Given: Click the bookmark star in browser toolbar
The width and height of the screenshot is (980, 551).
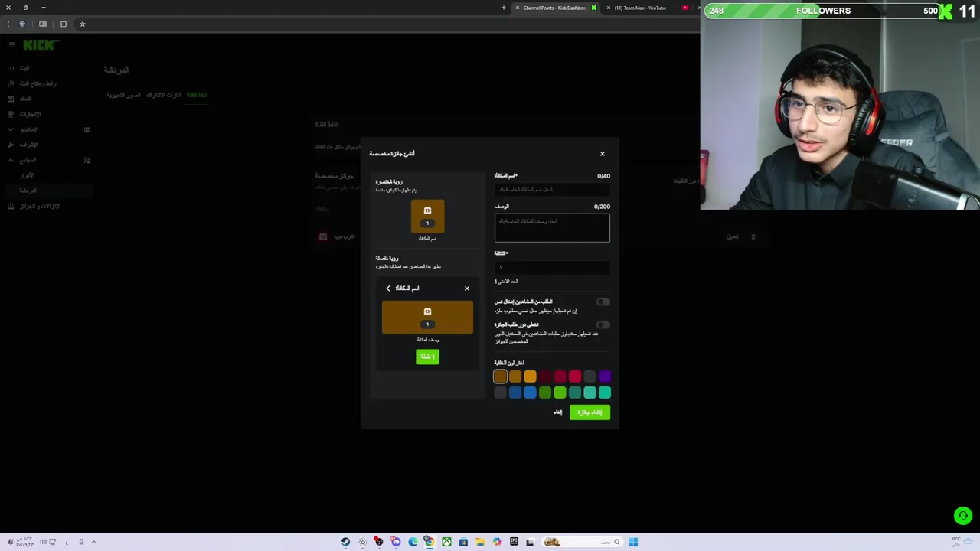Looking at the screenshot, I should pyautogui.click(x=83, y=24).
